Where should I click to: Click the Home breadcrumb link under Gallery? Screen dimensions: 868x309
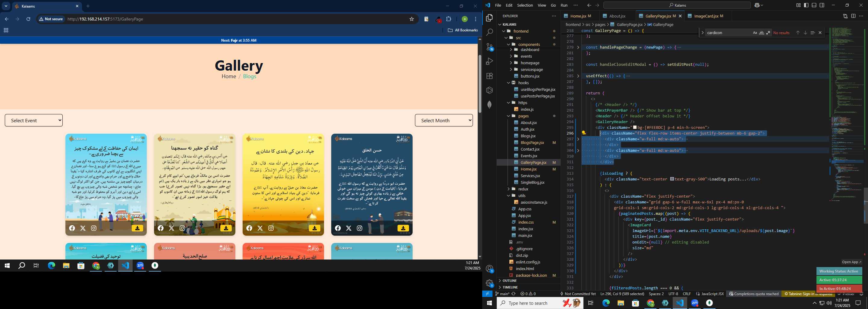[x=229, y=76]
